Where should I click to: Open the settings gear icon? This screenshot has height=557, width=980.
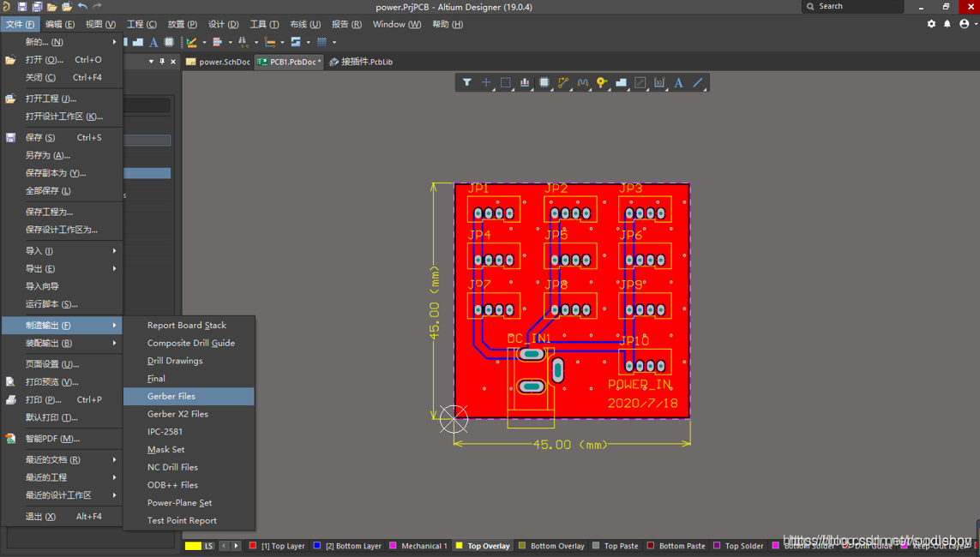point(931,24)
